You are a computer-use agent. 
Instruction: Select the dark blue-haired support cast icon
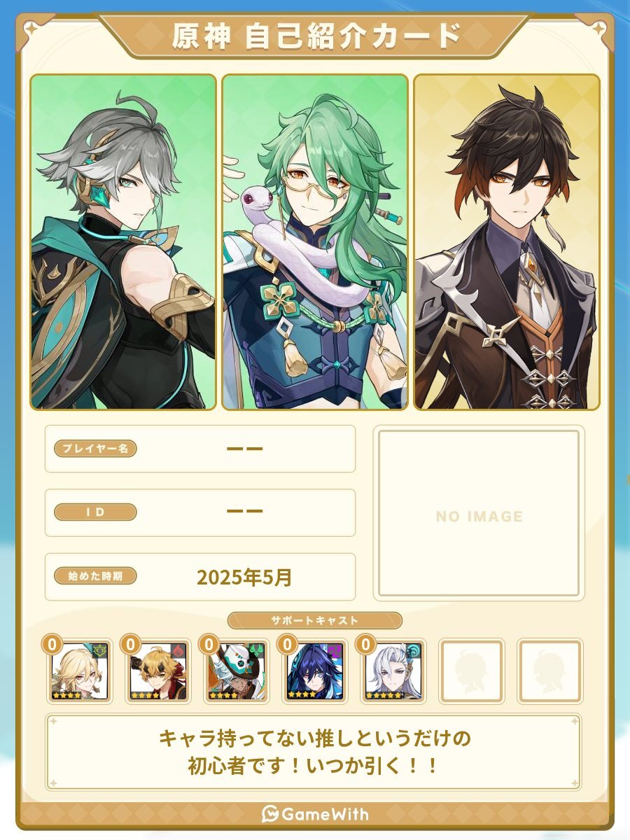click(314, 671)
